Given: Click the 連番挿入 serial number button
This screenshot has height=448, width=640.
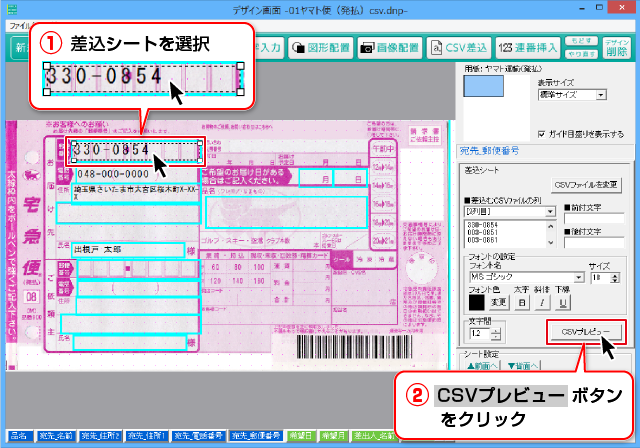Looking at the screenshot, I should coord(528,48).
